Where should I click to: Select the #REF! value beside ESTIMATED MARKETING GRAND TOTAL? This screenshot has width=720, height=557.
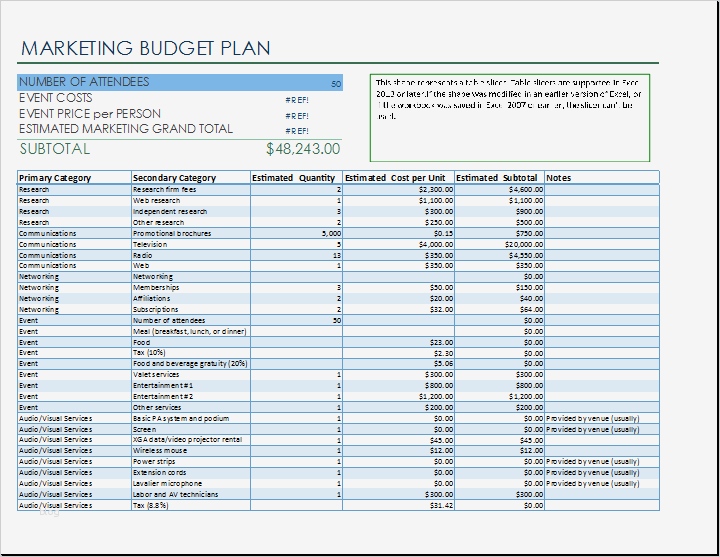[297, 131]
